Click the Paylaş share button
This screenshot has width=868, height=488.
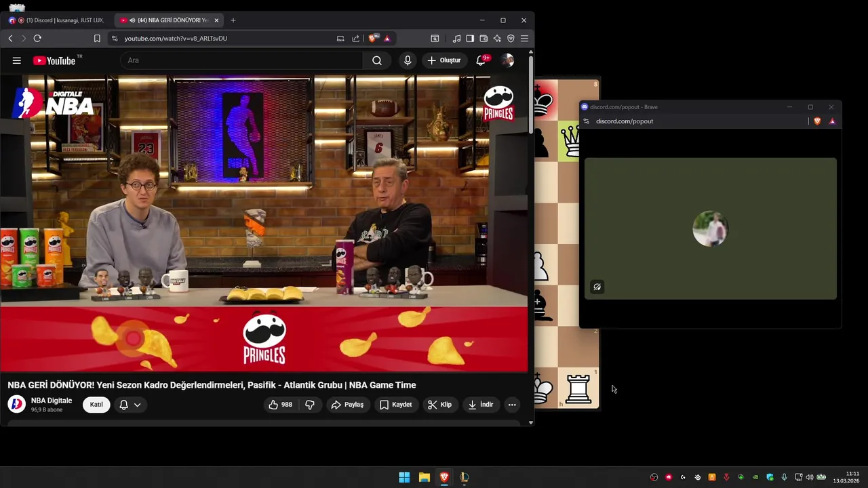point(348,405)
